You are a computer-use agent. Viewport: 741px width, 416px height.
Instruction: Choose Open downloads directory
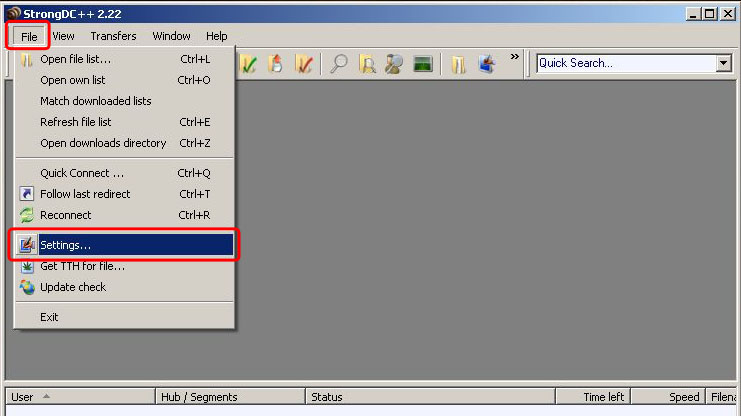[125, 143]
